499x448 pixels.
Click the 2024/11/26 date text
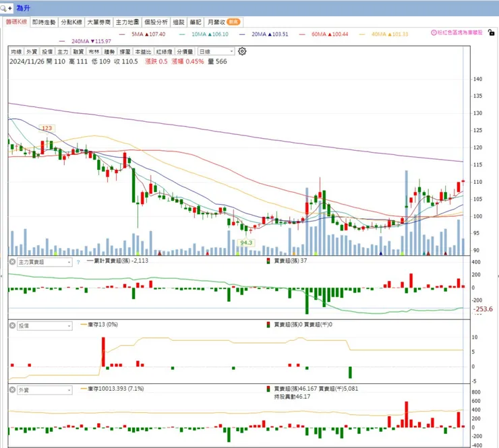point(27,62)
